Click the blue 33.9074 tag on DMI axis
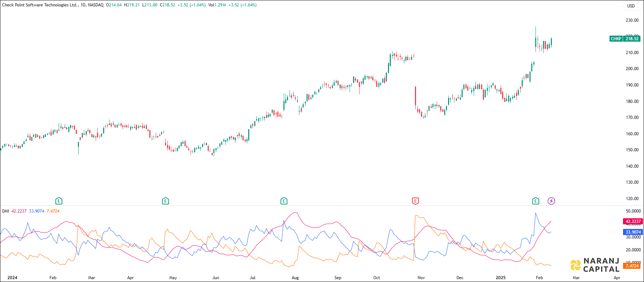Screen dimensions: 644x282 coord(633,232)
